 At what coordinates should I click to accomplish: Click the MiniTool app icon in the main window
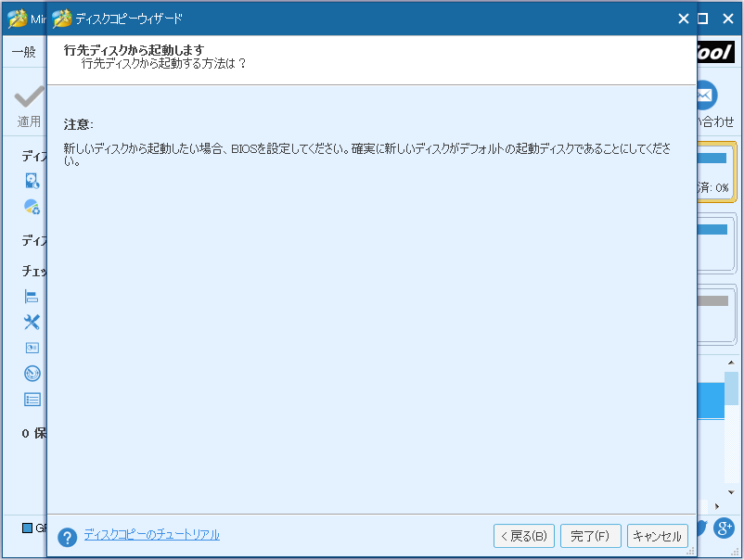[17, 19]
